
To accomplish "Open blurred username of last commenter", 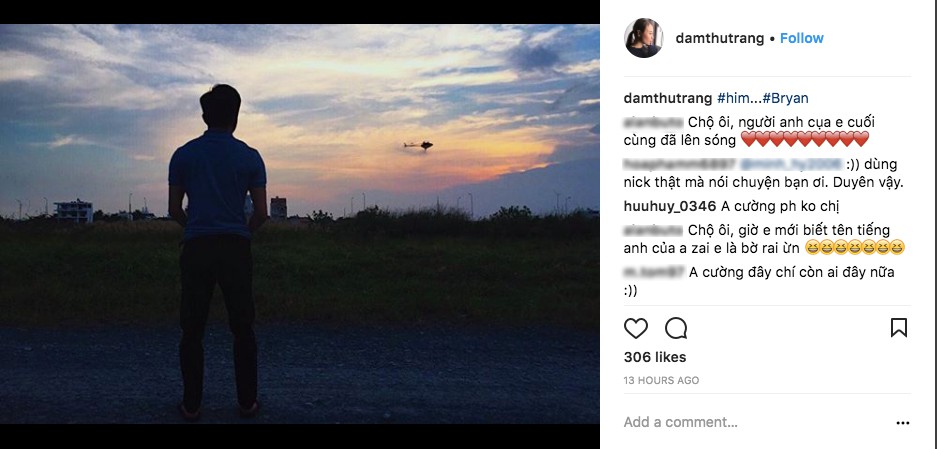I will click(654, 272).
